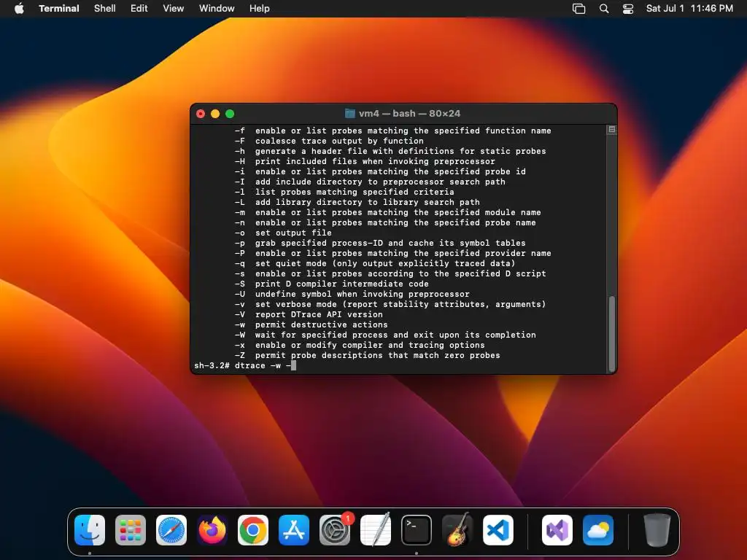This screenshot has height=560, width=747.
Task: Click the '-v set verbose mode' line
Action: click(390, 304)
